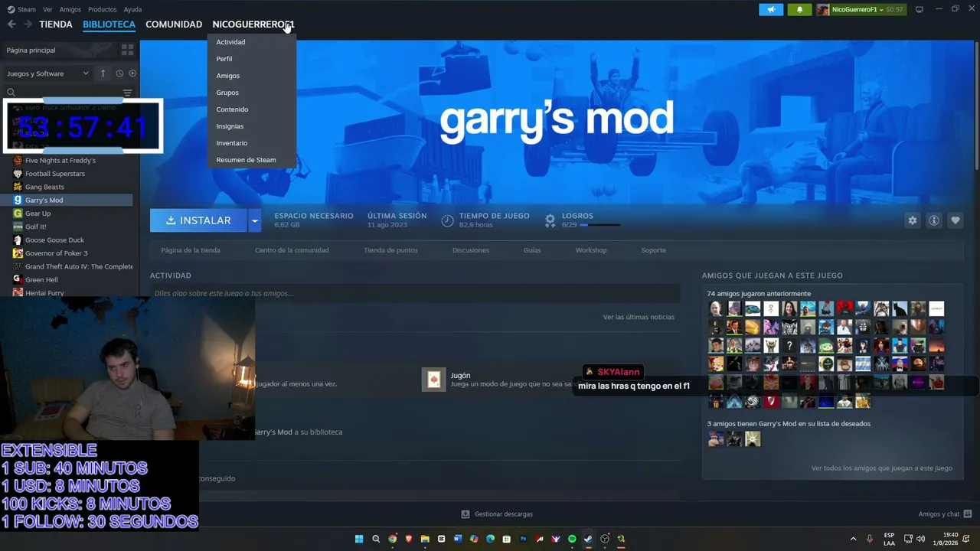Click the blue INSTALAR button
Viewport: 980px width, 551px height.
pos(198,220)
